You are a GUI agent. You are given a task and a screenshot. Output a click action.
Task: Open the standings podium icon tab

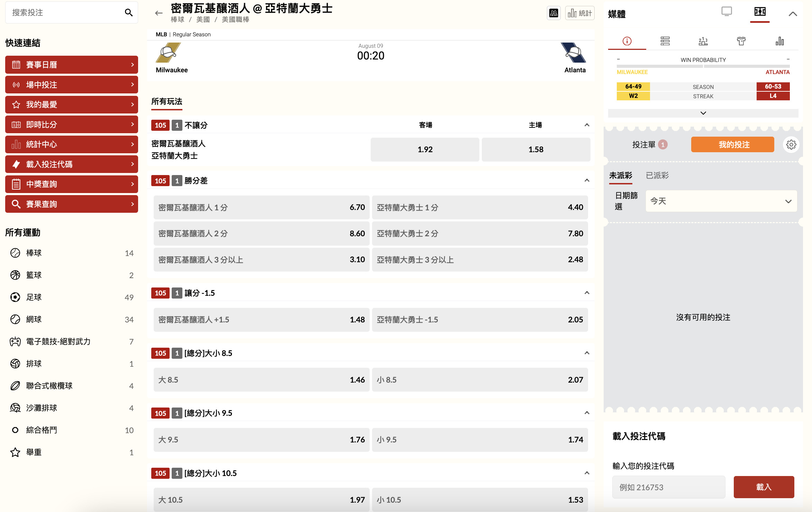(703, 41)
